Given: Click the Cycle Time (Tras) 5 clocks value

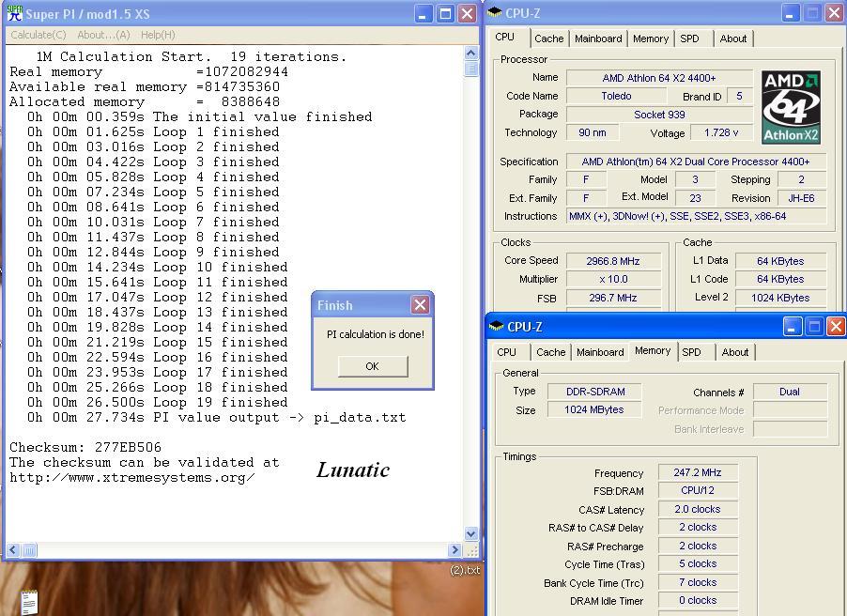Looking at the screenshot, I should (x=698, y=563).
